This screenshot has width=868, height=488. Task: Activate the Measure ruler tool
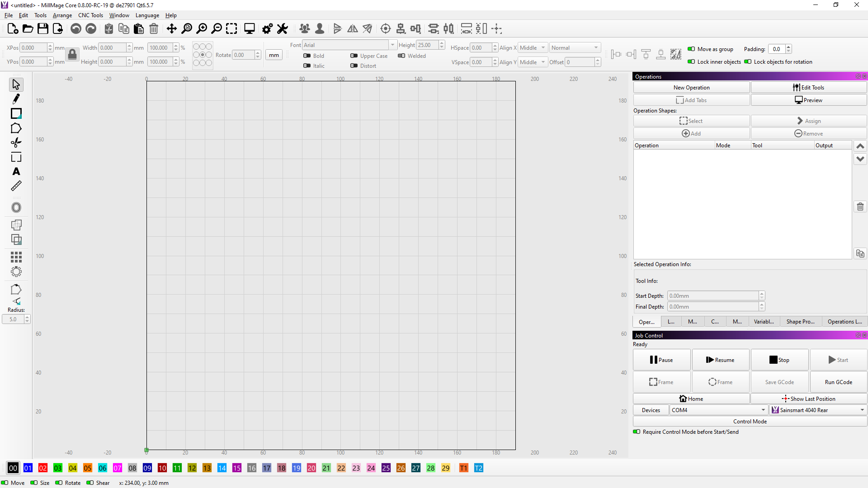16,186
